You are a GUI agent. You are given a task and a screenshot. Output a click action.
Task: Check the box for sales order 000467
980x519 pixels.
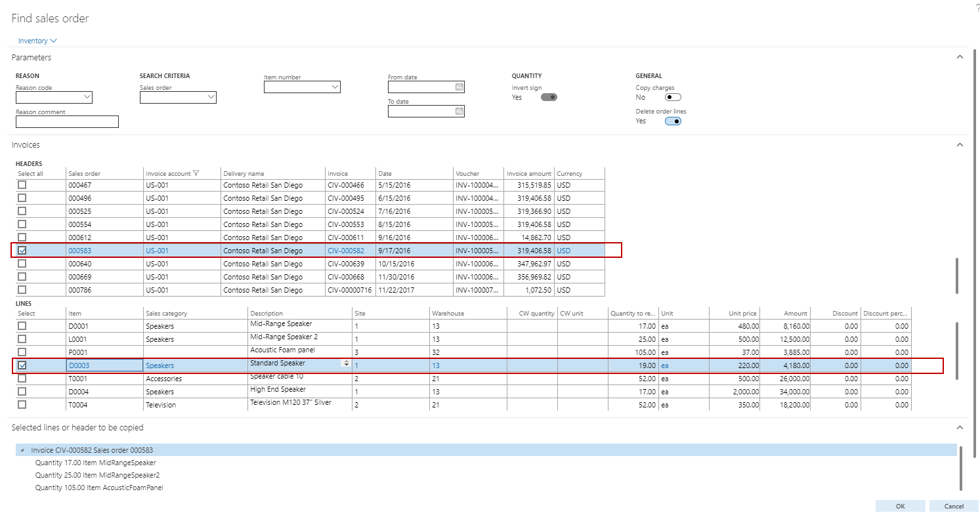pyautogui.click(x=22, y=185)
